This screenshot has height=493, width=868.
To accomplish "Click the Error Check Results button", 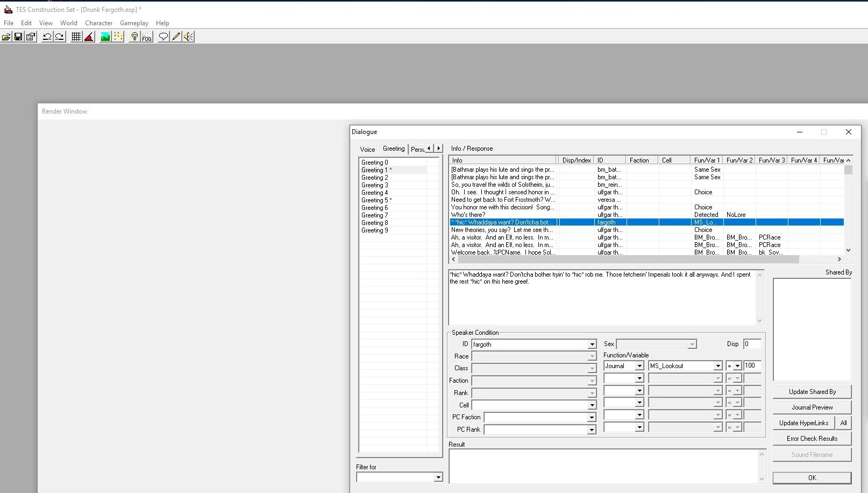I will pos(812,439).
